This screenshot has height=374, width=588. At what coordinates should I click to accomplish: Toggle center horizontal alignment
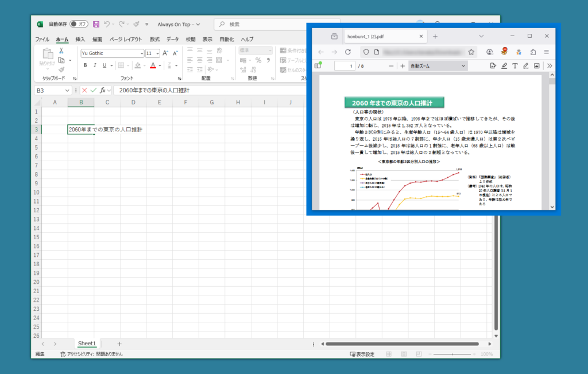200,60
